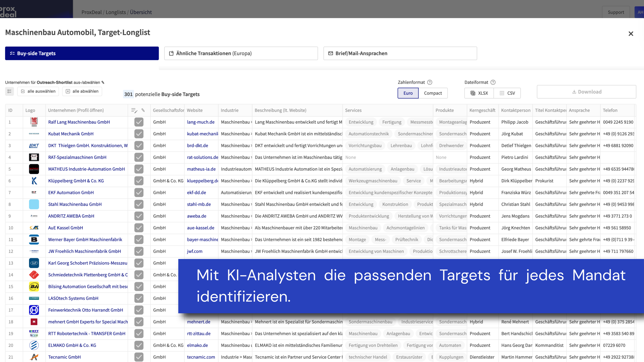Click the RTT Robotertechnik logo
Image resolution: width=644 pixels, height=362 pixels.
[x=34, y=334]
